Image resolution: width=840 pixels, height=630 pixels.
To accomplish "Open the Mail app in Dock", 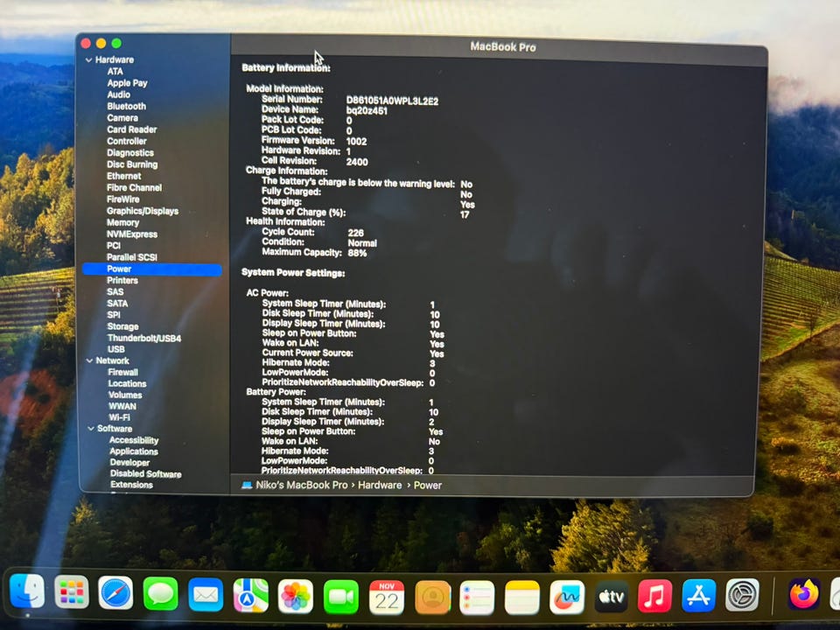I will pos(206,595).
